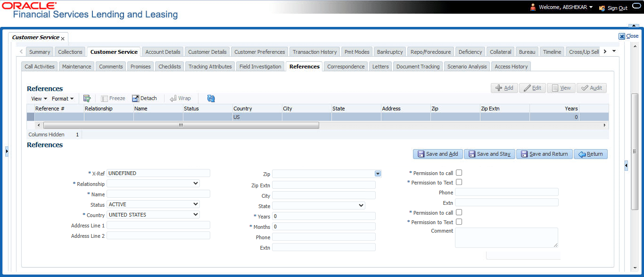Check first Permission to Text checkbox
Viewport: 644px width, 277px height.
[x=459, y=182]
